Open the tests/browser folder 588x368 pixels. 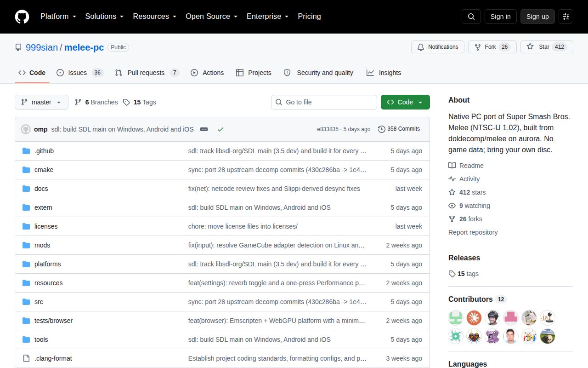point(53,321)
